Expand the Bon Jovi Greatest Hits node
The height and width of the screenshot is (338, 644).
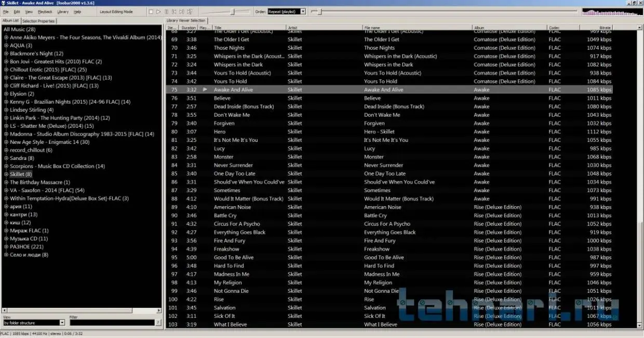pos(6,62)
